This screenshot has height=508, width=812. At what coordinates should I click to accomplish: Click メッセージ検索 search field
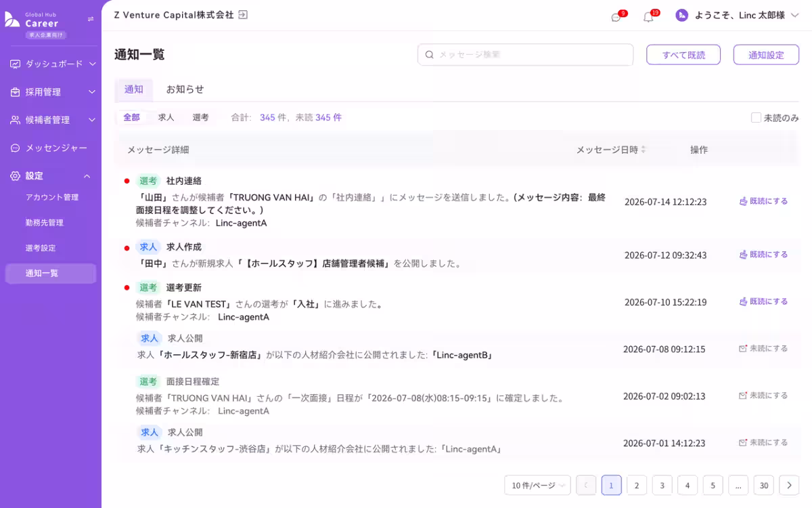click(526, 55)
